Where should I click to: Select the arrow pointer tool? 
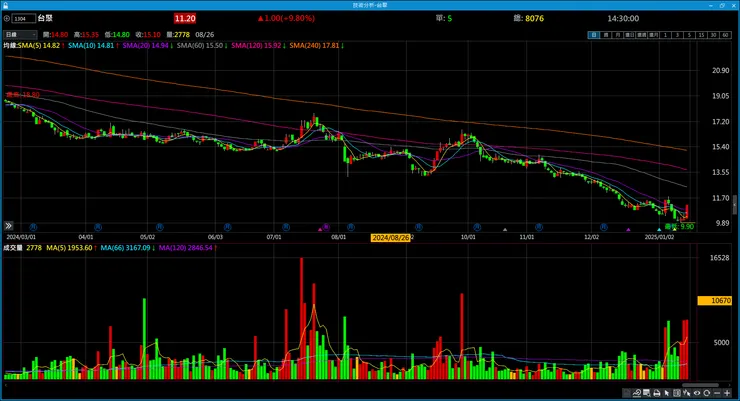click(667, 393)
